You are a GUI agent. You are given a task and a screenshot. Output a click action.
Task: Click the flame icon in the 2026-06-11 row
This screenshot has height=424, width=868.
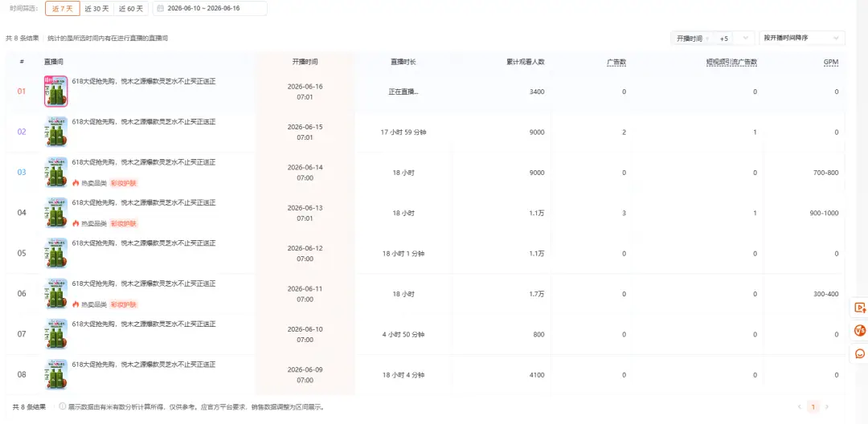coord(76,304)
